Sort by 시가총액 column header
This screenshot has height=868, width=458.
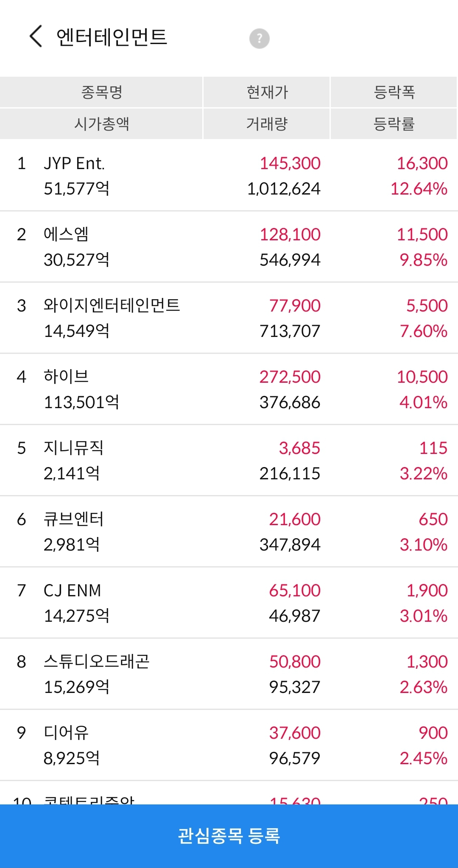coord(101,124)
